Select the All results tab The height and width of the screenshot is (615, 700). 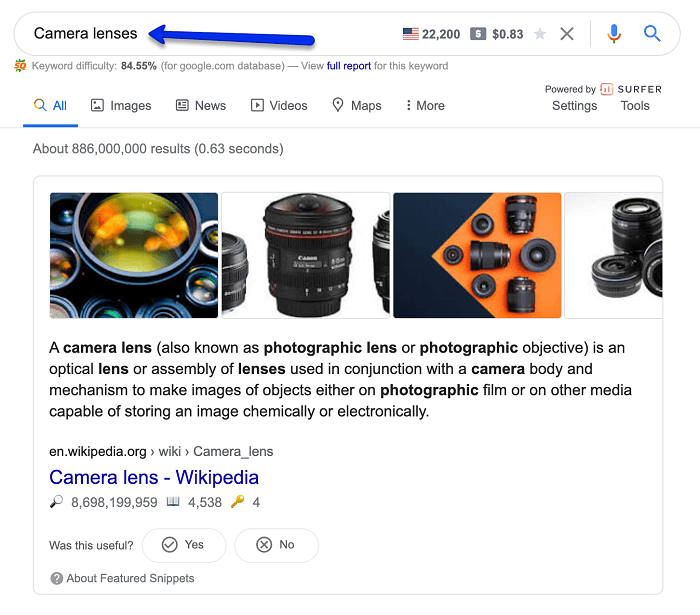pyautogui.click(x=50, y=106)
